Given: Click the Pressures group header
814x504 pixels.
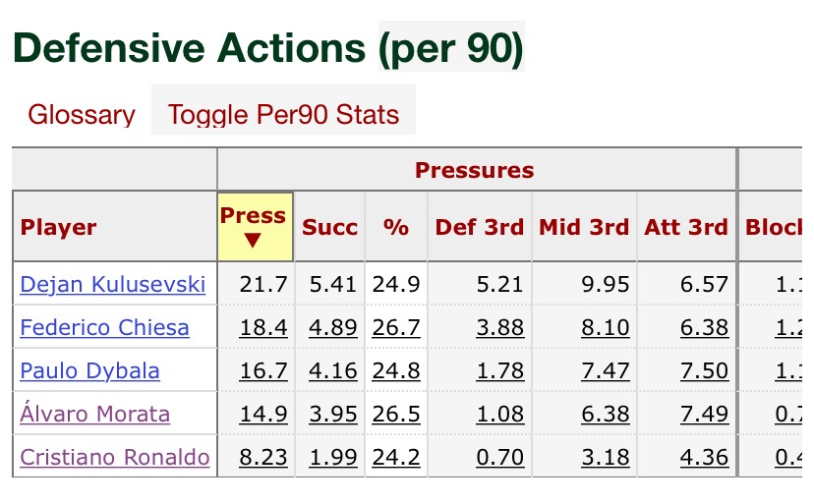Looking at the screenshot, I should (475, 170).
